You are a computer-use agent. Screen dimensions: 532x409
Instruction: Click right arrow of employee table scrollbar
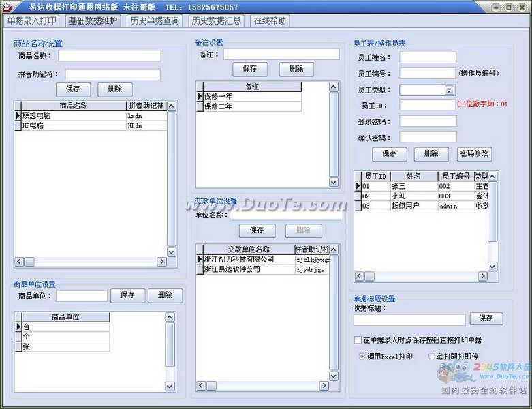point(482,276)
